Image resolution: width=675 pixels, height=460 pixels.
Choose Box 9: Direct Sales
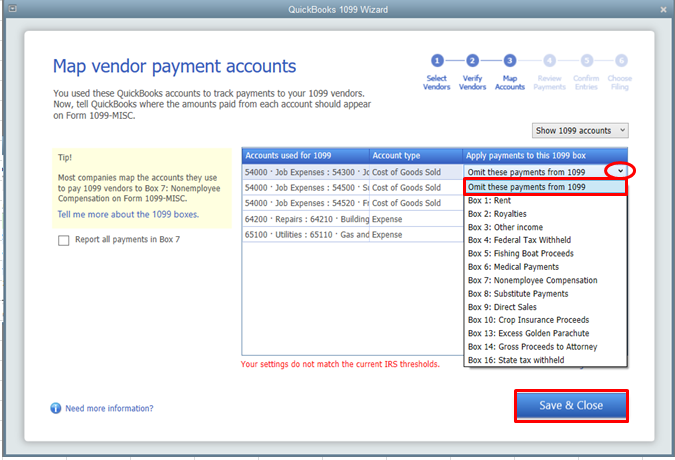545,307
